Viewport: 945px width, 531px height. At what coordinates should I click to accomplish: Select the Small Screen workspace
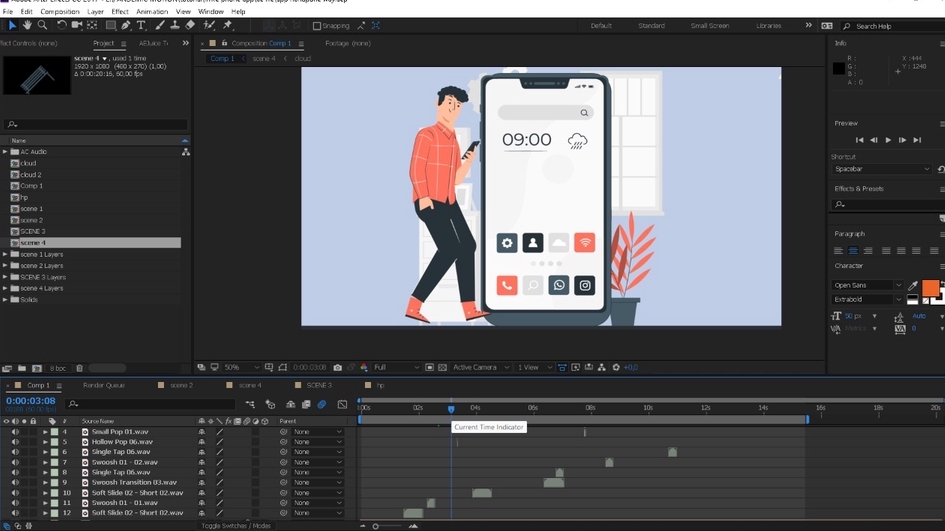(710, 26)
